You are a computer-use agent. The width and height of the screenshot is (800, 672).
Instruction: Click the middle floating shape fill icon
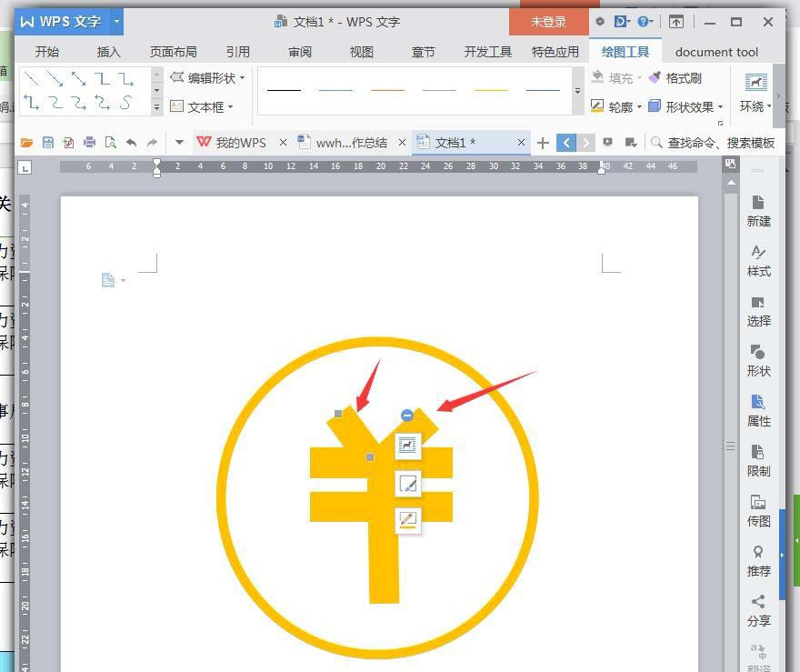tap(407, 485)
